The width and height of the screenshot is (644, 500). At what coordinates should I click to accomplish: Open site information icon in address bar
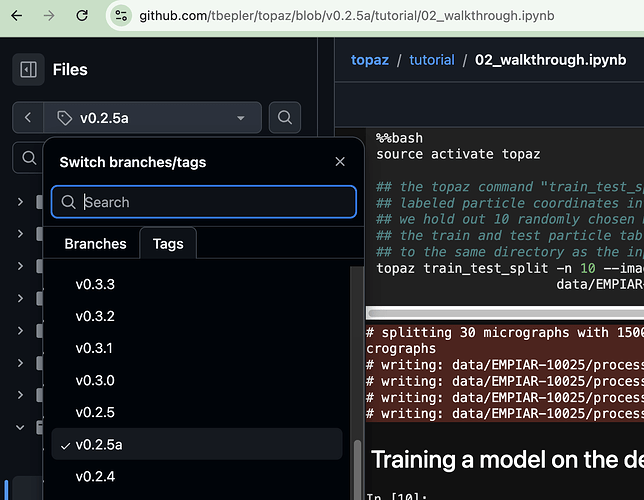point(121,16)
